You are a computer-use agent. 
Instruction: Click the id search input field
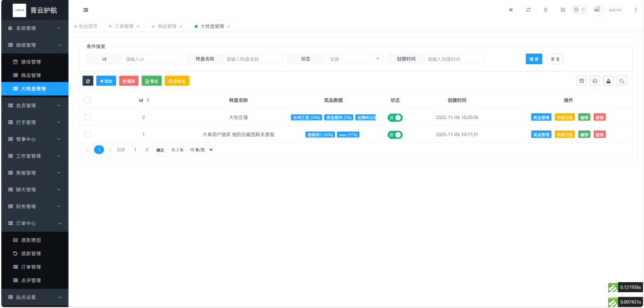click(152, 59)
